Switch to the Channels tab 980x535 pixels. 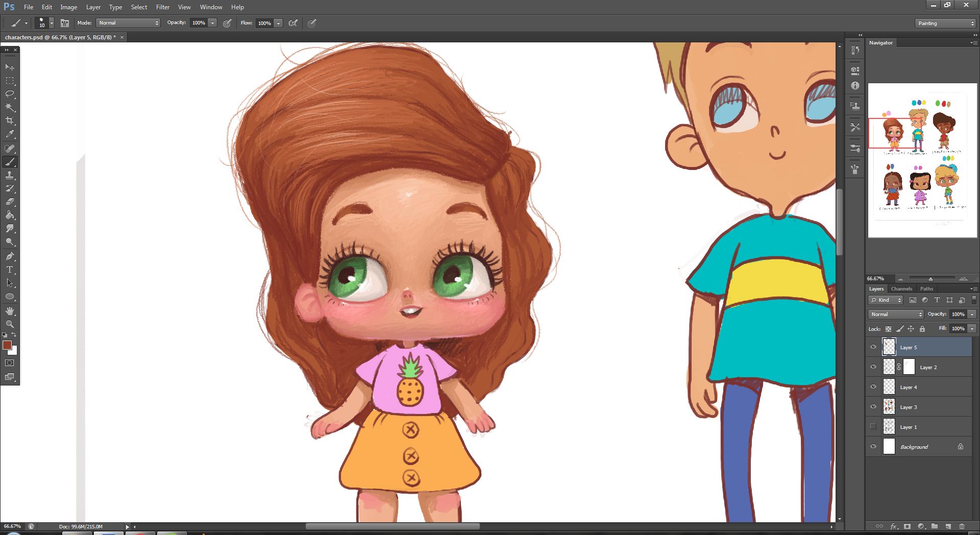901,289
